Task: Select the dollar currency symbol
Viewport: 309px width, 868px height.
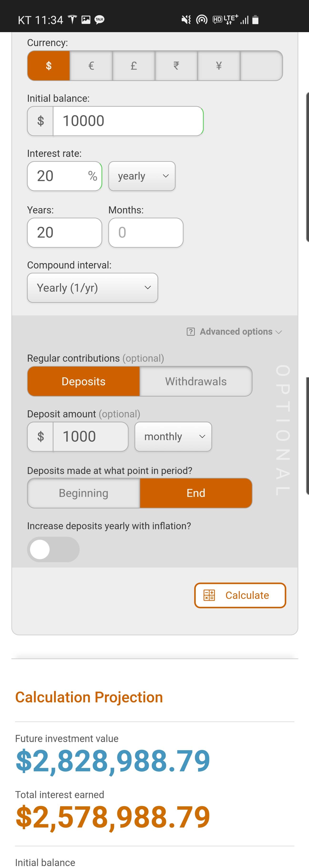Action: click(49, 66)
